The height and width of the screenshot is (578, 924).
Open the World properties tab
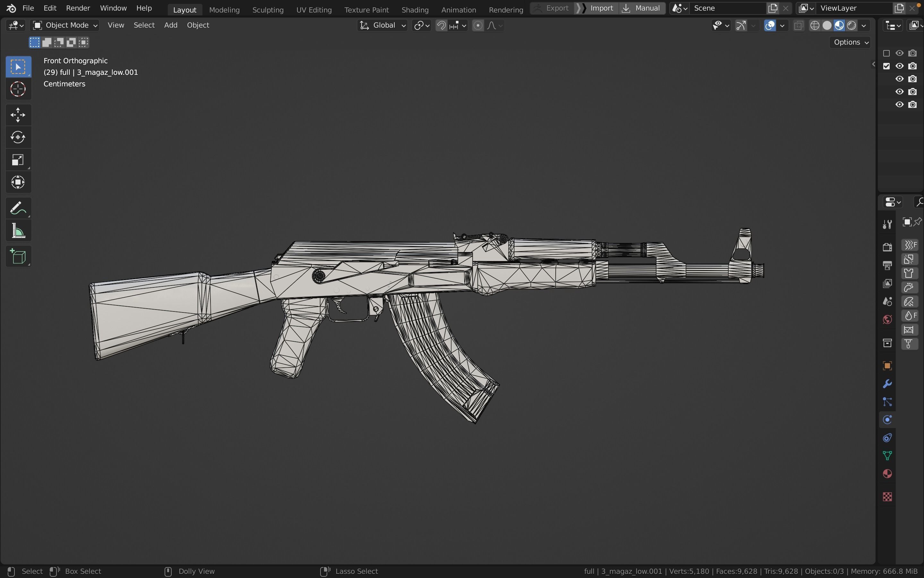pyautogui.click(x=887, y=320)
